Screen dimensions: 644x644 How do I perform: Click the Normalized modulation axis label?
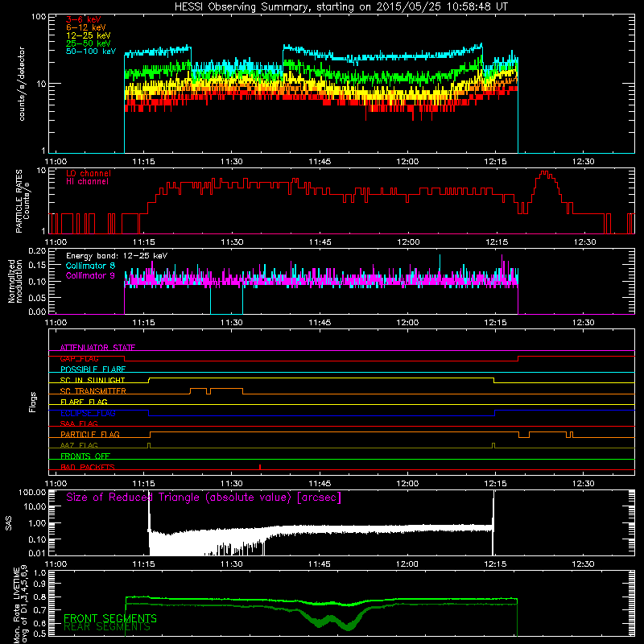pyautogui.click(x=15, y=281)
